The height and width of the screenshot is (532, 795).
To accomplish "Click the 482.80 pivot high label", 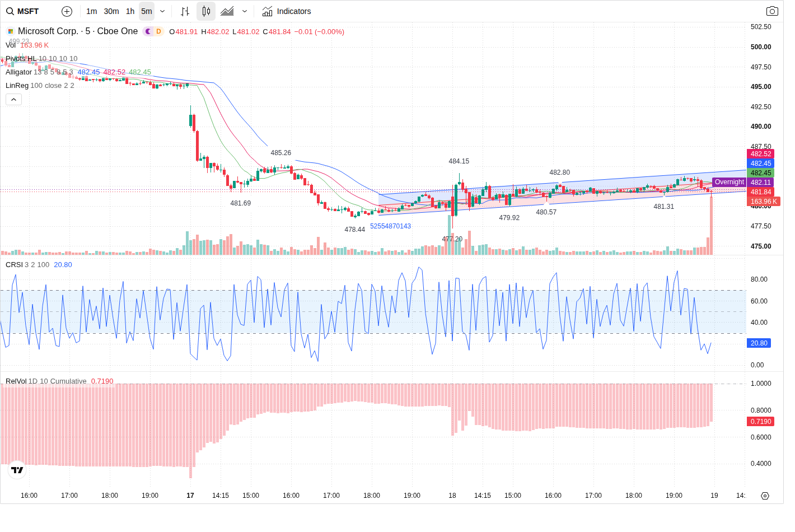I will point(559,172).
